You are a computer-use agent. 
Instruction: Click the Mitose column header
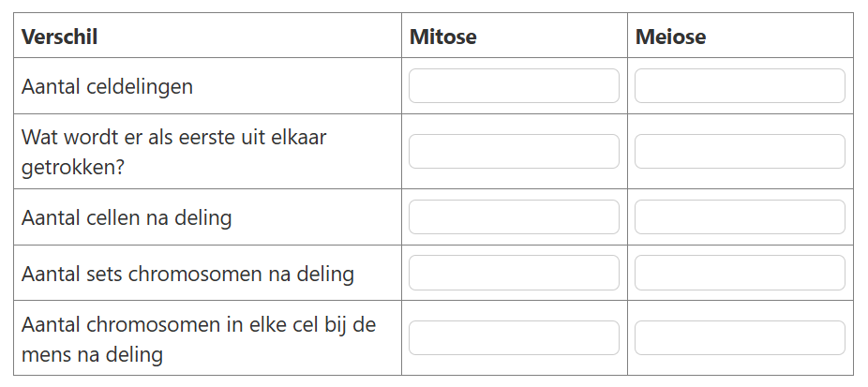click(442, 37)
